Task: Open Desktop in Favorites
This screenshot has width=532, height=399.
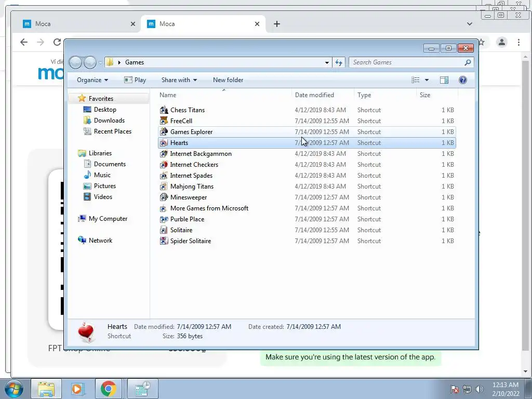Action: 105,110
